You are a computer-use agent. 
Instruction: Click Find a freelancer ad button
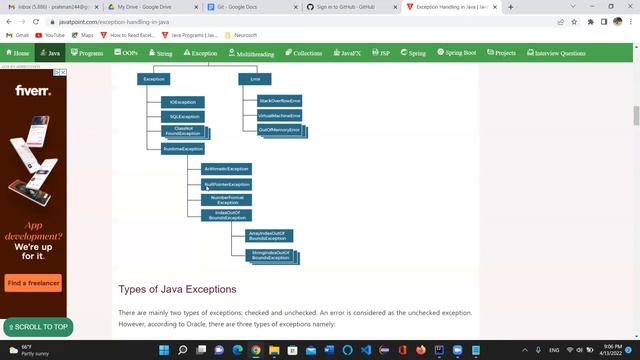(33, 283)
